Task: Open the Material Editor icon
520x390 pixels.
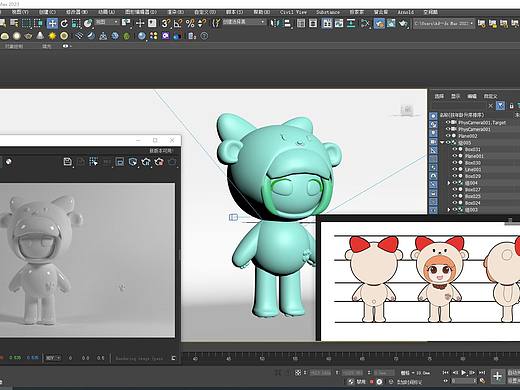Action: (x=365, y=23)
